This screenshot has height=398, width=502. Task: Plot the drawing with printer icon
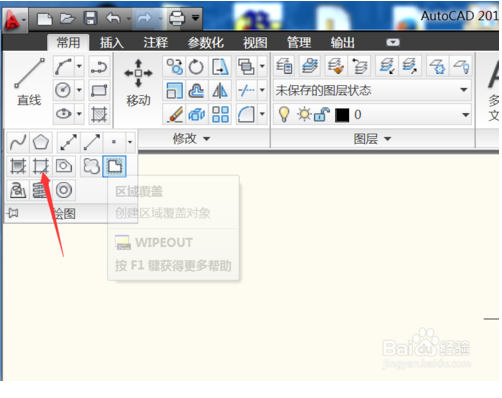point(177,18)
